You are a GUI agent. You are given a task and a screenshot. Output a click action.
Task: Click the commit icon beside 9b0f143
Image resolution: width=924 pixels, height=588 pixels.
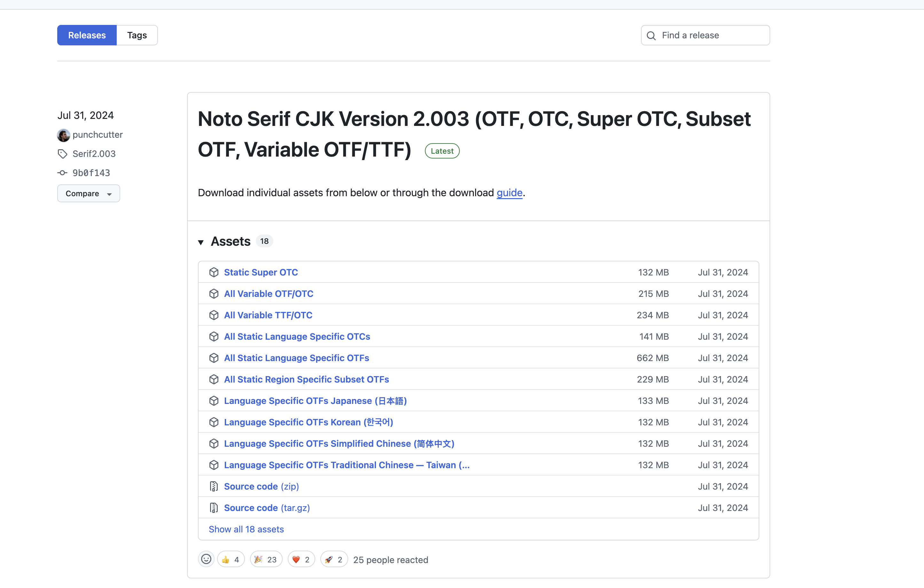pyautogui.click(x=63, y=173)
